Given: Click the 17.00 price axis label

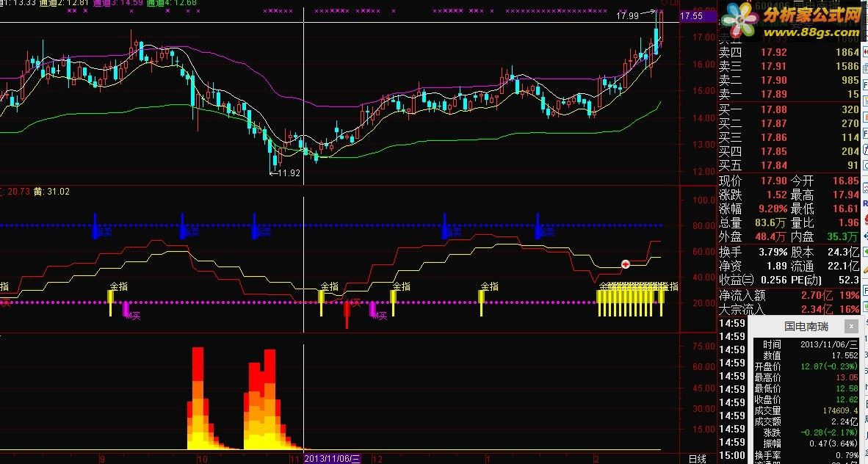Looking at the screenshot, I should (x=704, y=37).
